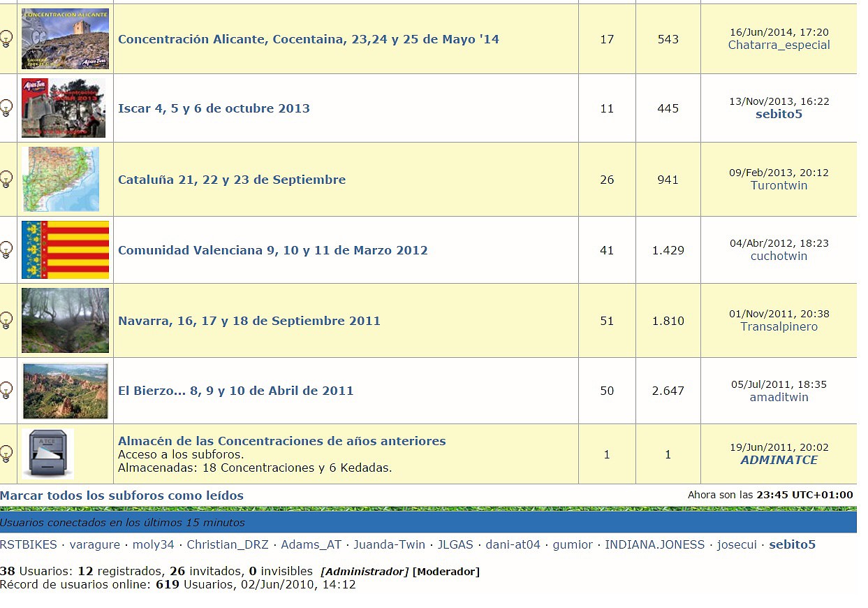Open online user Juanda-Twin profile
Image resolution: width=868 pixels, height=608 pixels.
point(389,544)
